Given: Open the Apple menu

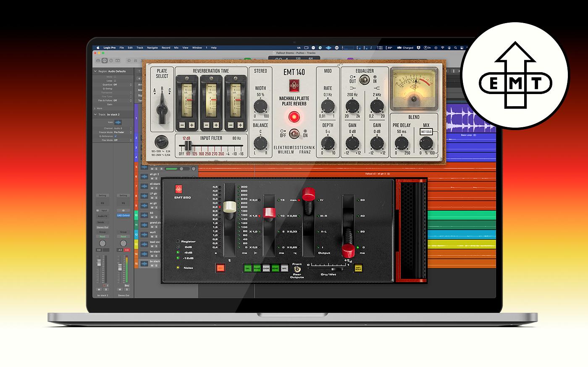Looking at the screenshot, I should coord(98,48).
